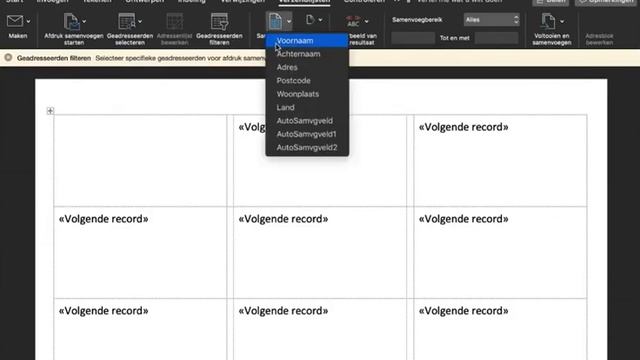Image resolution: width=640 pixels, height=360 pixels.
Task: Dismiss the yellow info bar close icon
Action: 8,58
